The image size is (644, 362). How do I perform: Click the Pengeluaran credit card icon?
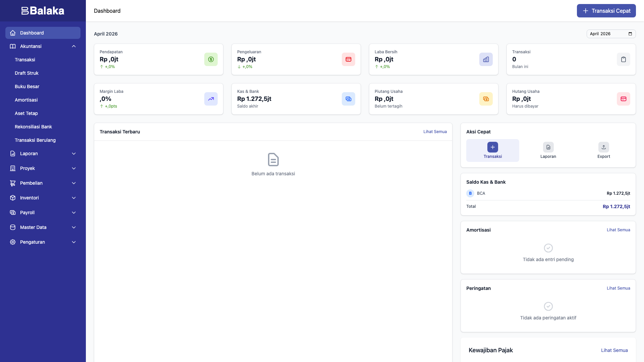pyautogui.click(x=348, y=59)
